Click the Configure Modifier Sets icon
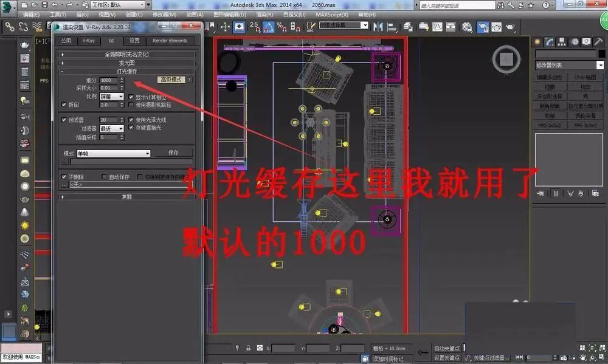This screenshot has height=364, width=608. tap(596, 193)
